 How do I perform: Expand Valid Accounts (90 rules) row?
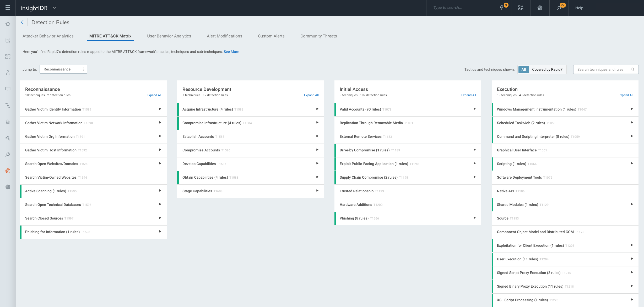[x=474, y=109]
